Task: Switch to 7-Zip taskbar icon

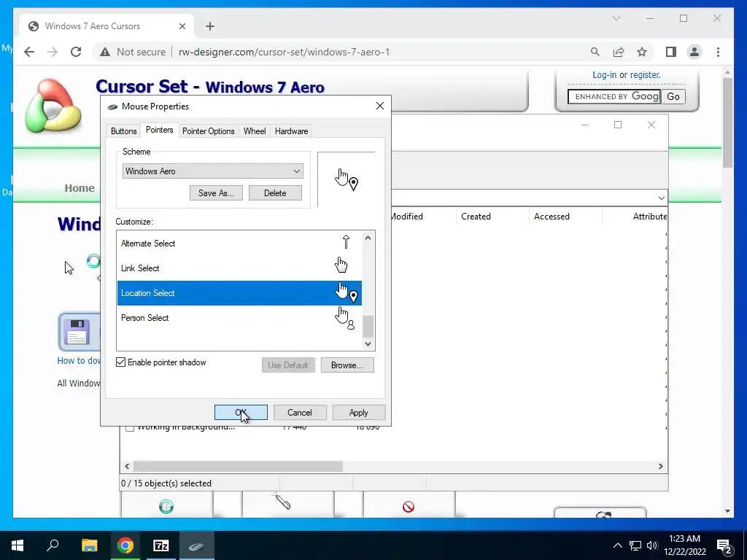Action: tap(161, 545)
